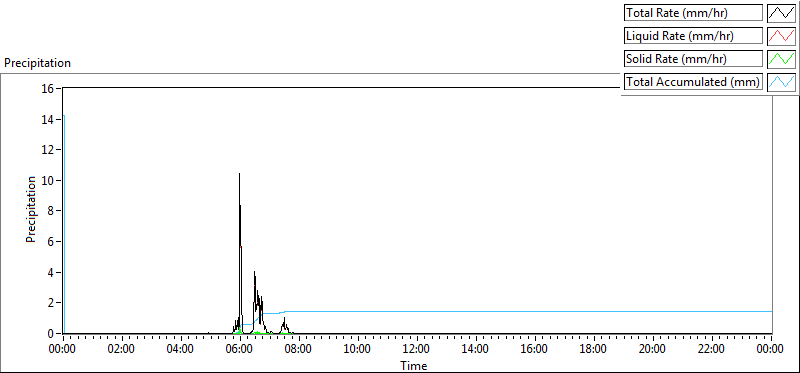Click the Total Rate black line icon
This screenshot has height=373, width=800.
coord(781,13)
